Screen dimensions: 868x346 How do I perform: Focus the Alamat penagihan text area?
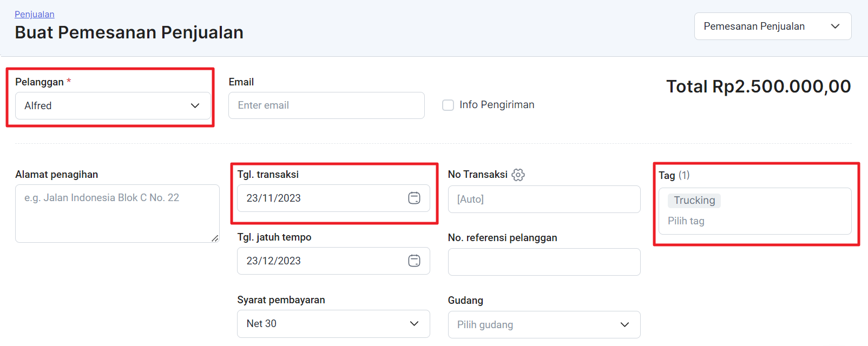click(117, 214)
